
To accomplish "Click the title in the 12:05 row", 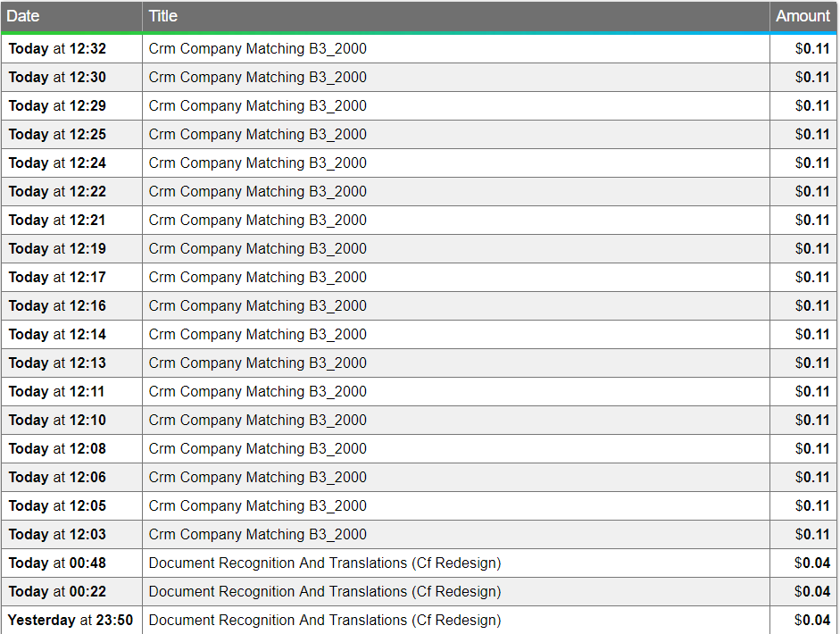I will pos(258,506).
